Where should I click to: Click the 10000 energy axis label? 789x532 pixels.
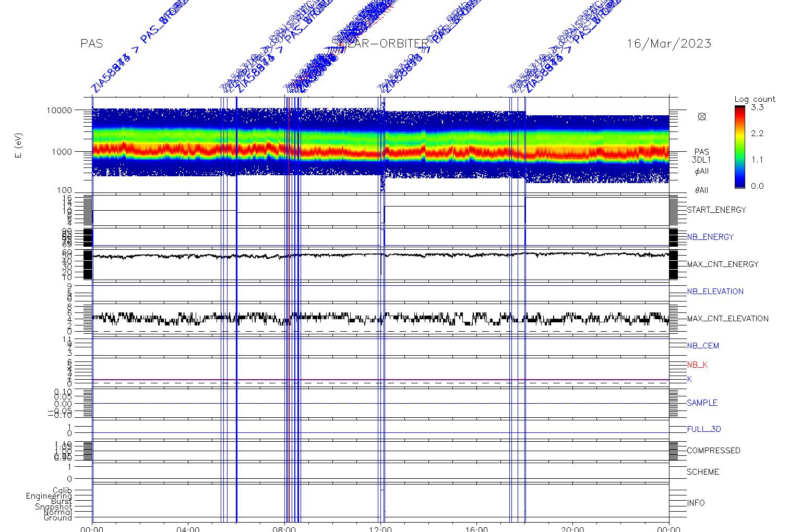(59, 110)
